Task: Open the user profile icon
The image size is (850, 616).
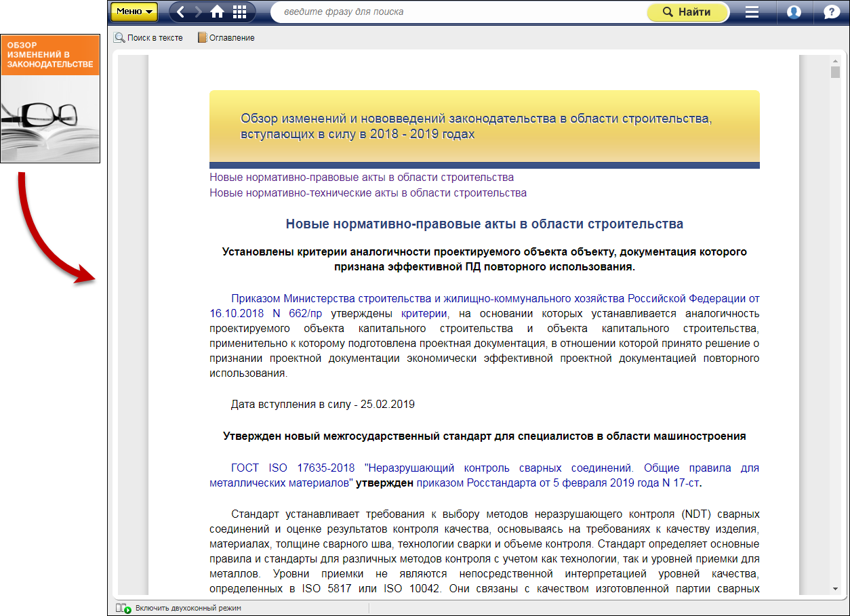Action: tap(794, 12)
